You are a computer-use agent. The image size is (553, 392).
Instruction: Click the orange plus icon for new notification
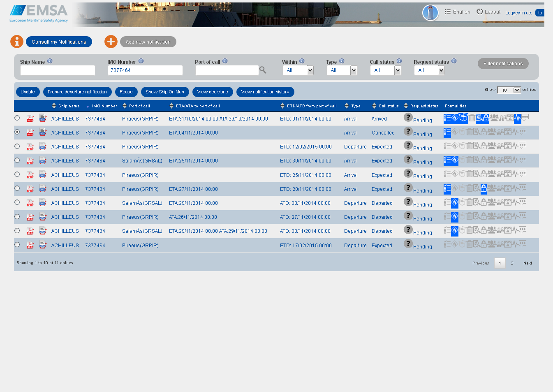[x=111, y=42]
